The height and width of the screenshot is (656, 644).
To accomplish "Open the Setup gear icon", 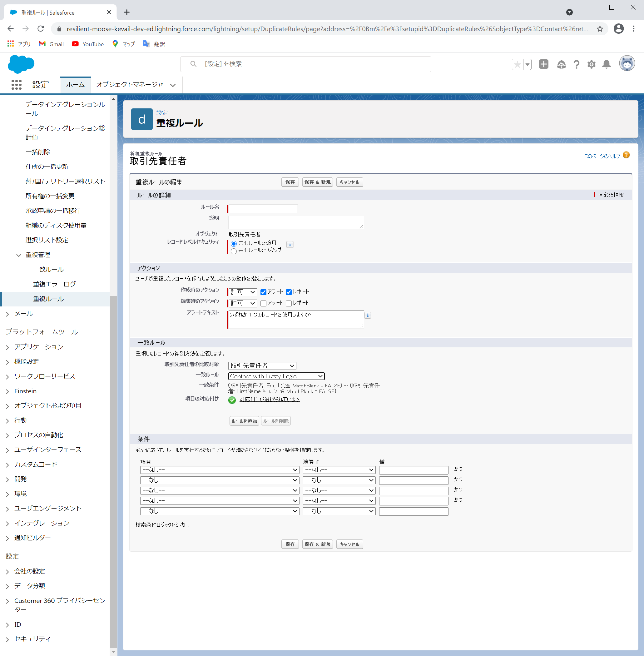I will 591,64.
